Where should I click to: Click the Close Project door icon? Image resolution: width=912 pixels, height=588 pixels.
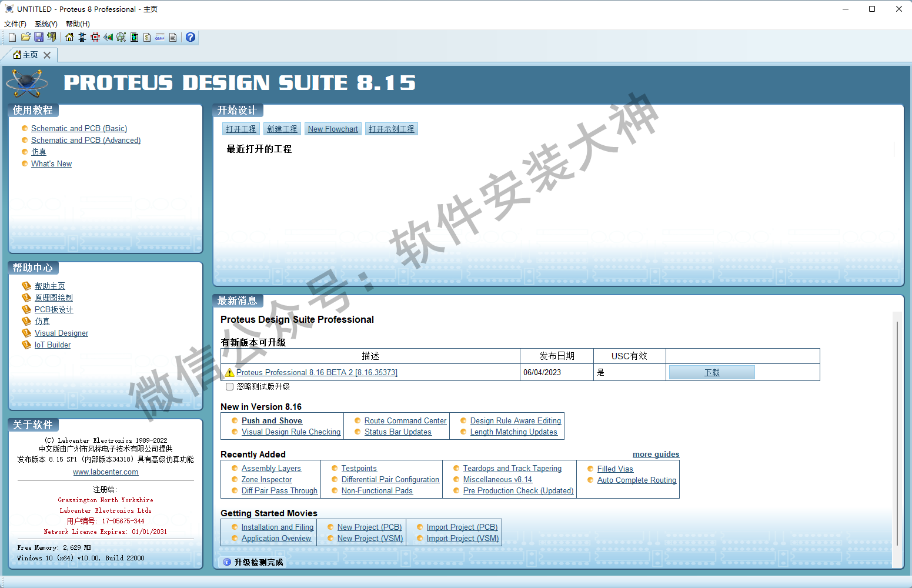52,37
